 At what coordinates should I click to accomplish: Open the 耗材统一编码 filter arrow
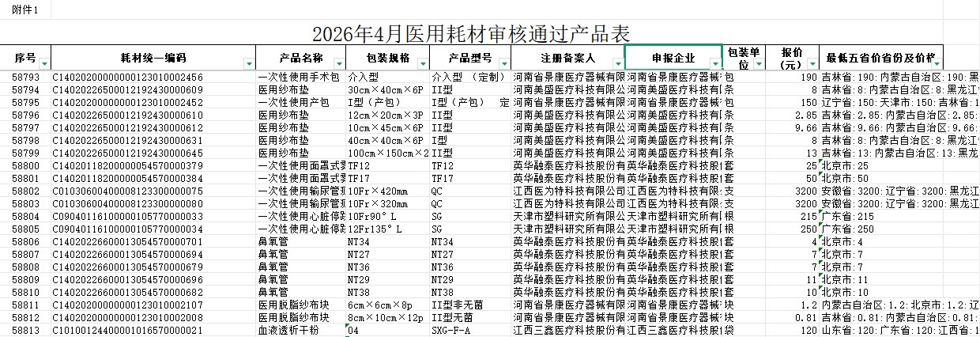point(250,64)
